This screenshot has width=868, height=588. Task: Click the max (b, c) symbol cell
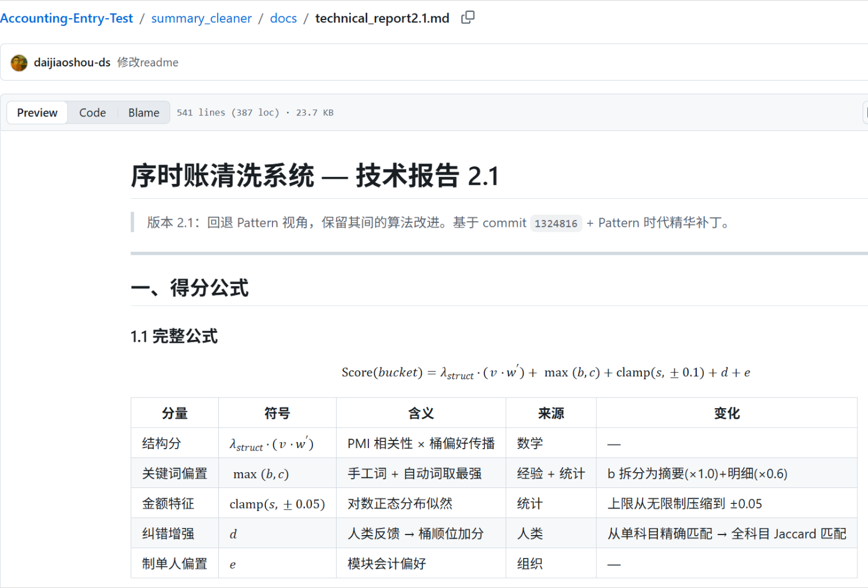coord(277,473)
